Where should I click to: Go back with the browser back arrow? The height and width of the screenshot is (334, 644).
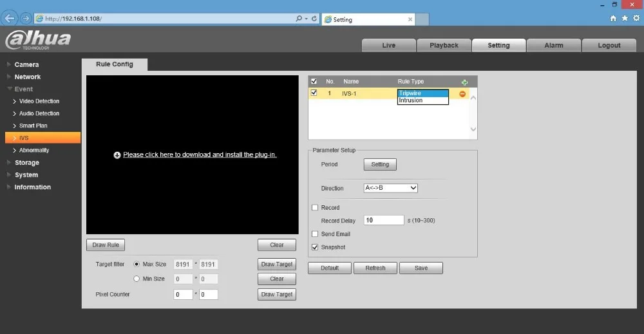coord(10,18)
